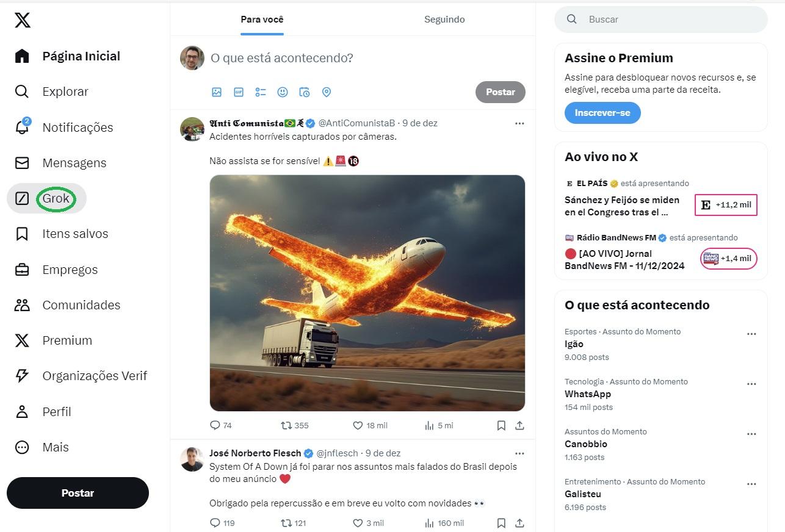Screen dimensions: 785x532
Task: Tag a location in the post
Action: click(x=327, y=92)
